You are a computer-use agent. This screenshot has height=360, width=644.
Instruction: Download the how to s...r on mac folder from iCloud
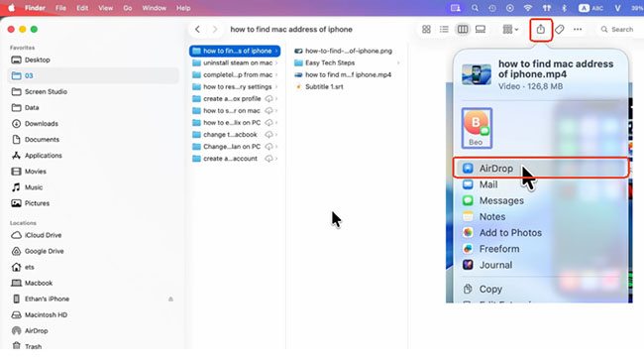coord(268,111)
